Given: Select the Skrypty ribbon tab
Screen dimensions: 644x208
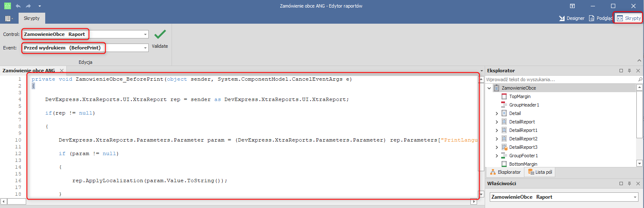Looking at the screenshot, I should click(32, 18).
